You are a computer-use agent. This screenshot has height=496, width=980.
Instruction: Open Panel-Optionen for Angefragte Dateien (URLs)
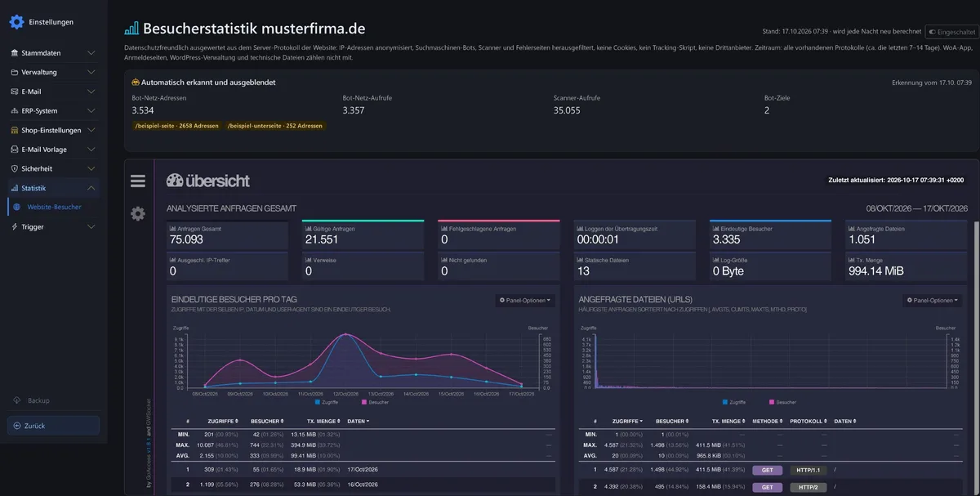click(932, 300)
